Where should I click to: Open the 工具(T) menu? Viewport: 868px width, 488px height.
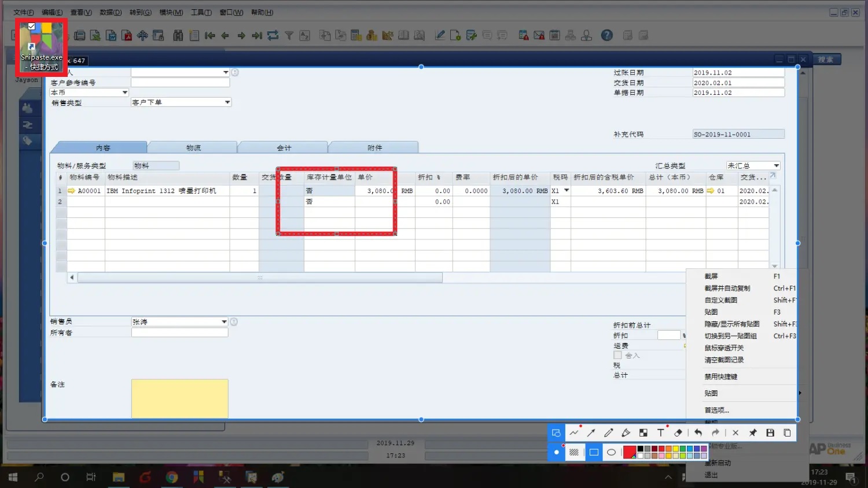201,12
